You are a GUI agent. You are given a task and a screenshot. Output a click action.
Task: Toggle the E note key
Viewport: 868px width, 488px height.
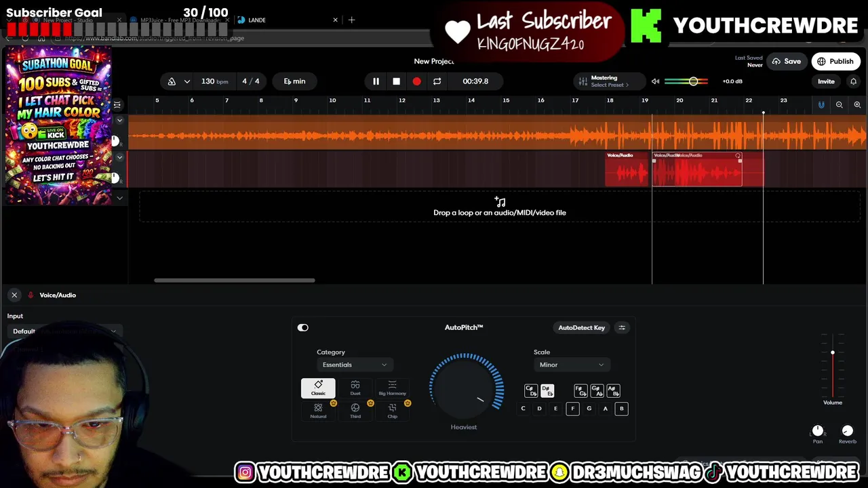click(x=555, y=409)
